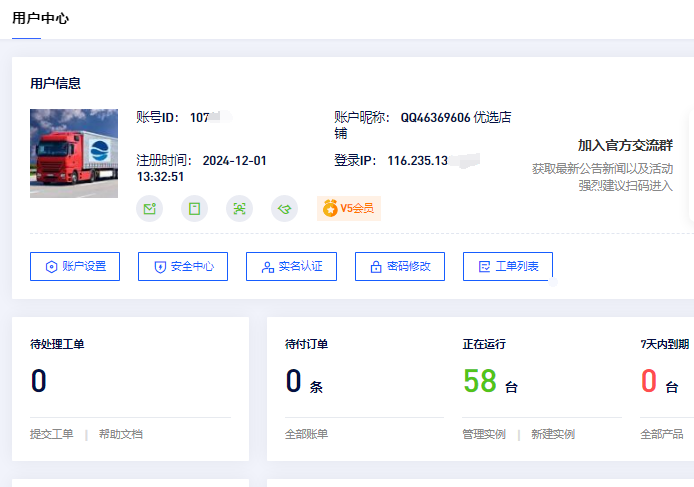The image size is (694, 487).
Task: Click the 账号ID value 107
Action: (199, 118)
